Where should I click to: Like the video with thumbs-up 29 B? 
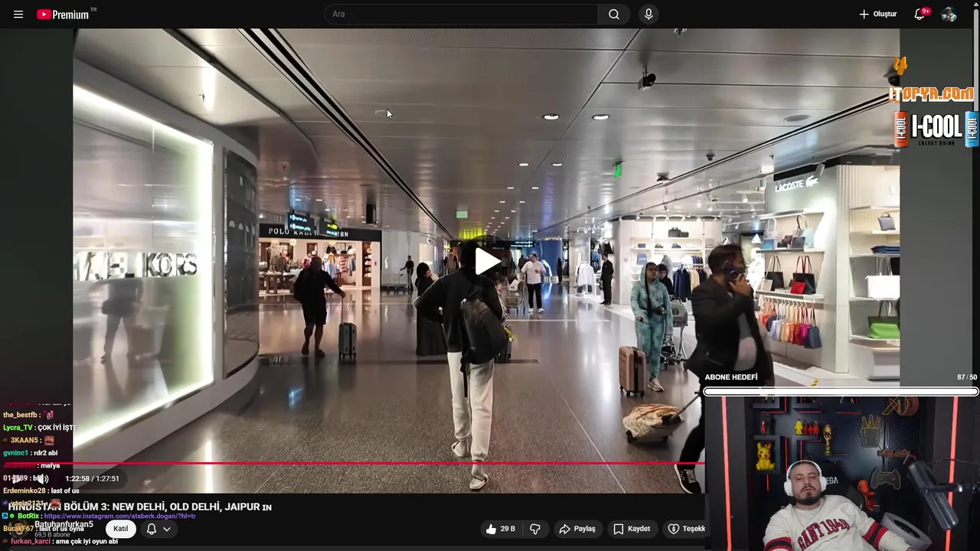tap(500, 529)
